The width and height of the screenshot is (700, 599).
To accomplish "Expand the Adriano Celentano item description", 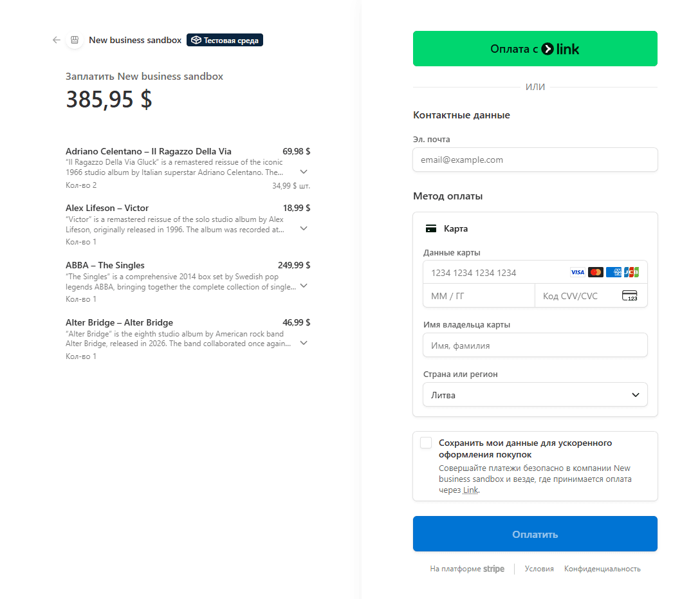I will (x=303, y=172).
